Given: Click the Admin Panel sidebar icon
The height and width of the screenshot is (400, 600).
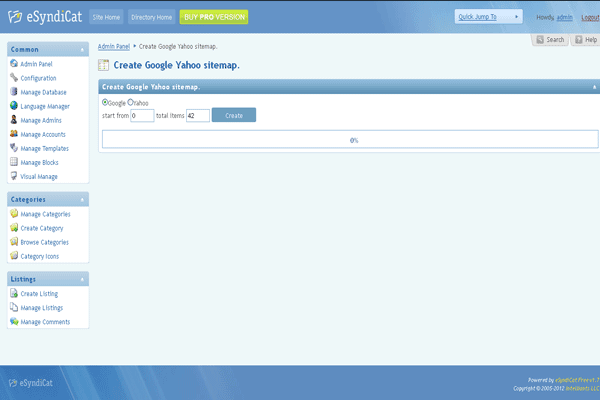Looking at the screenshot, I should (13, 64).
